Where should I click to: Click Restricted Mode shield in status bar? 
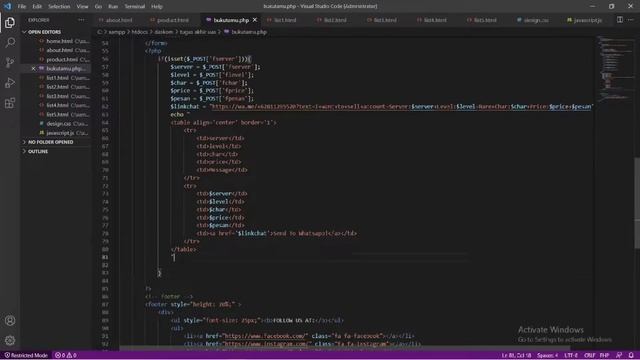[x=26, y=355]
